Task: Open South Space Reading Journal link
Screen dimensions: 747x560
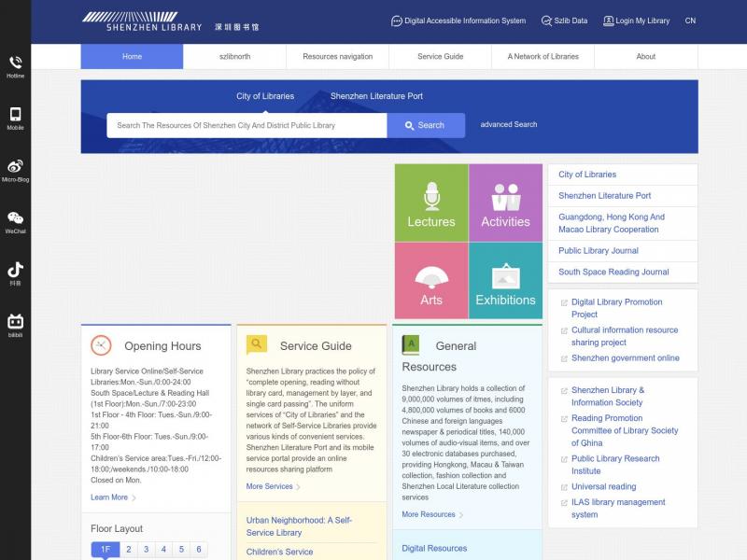Action: pos(613,273)
